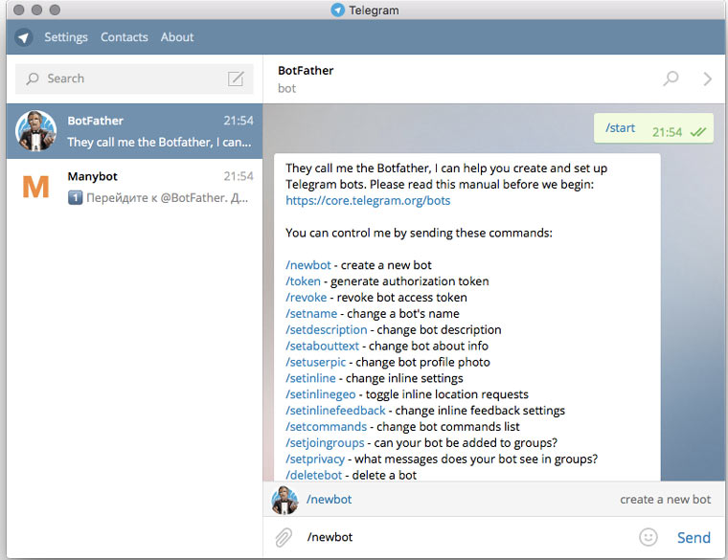Viewport: 728px width, 560px height.
Task: Search within the BotFather conversation
Action: [671, 78]
